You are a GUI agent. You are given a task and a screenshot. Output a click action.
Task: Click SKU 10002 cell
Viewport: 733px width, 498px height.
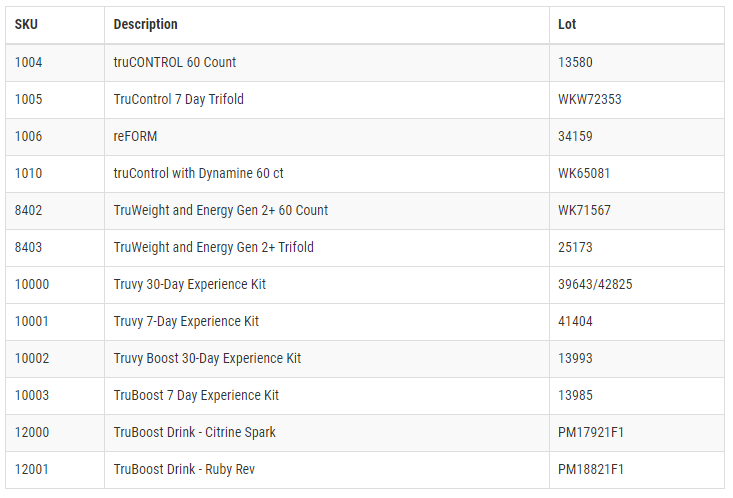point(32,358)
